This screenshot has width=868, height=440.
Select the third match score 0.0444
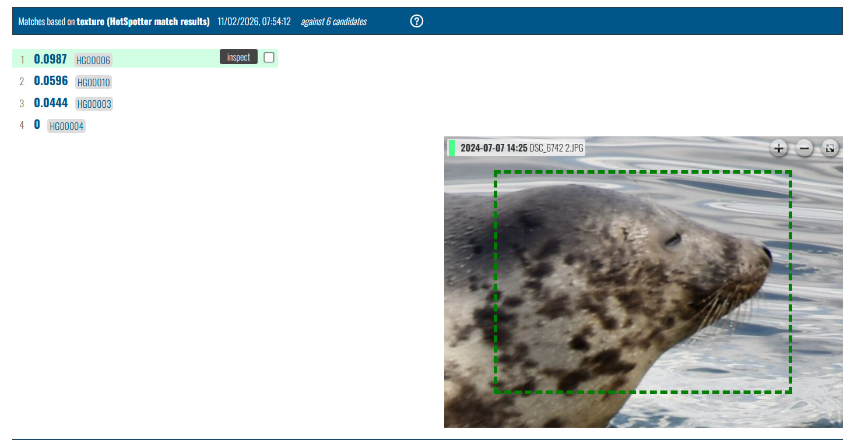51,103
